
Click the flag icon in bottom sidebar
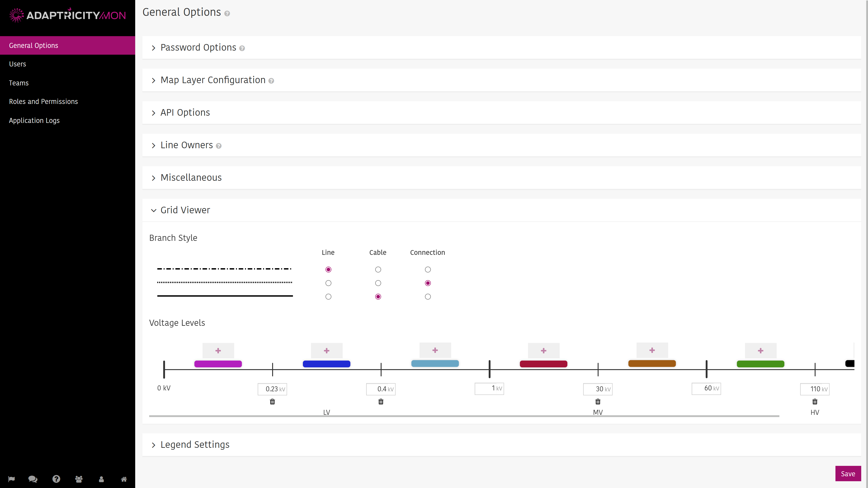tap(12, 479)
